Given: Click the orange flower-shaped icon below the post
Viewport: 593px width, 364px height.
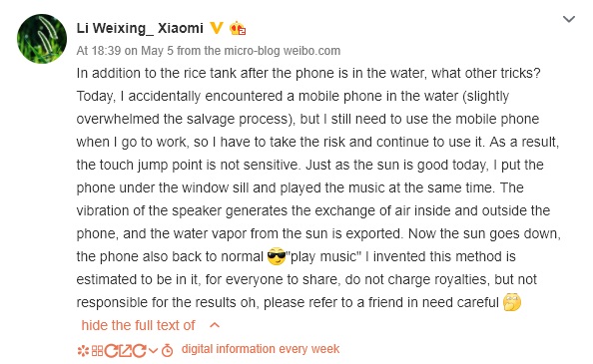Looking at the screenshot, I should click(83, 351).
